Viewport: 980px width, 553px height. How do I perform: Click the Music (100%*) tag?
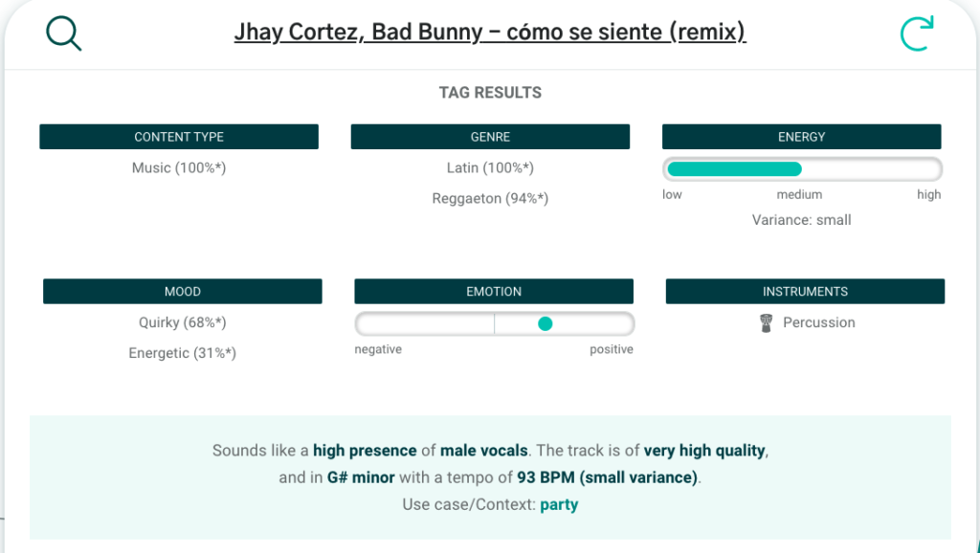(179, 167)
